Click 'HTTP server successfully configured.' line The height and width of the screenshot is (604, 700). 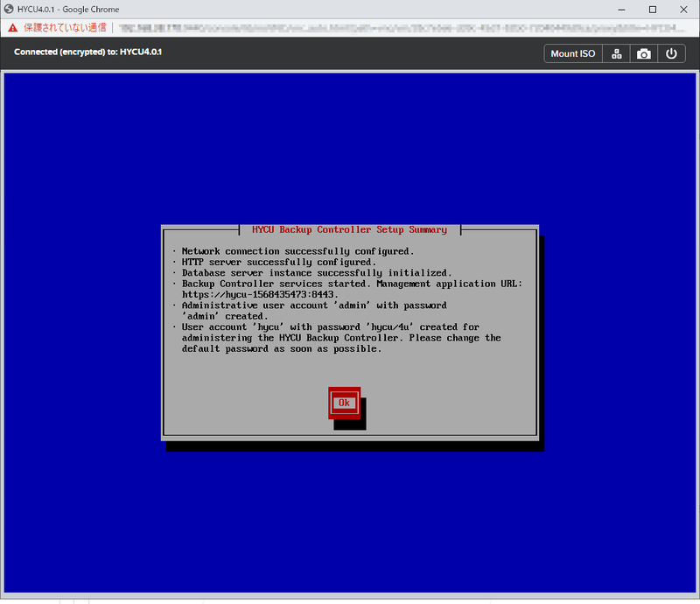tap(278, 262)
